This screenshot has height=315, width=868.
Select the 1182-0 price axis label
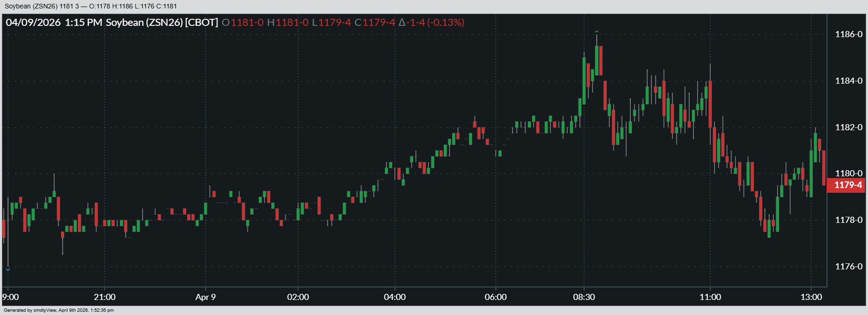[849, 127]
